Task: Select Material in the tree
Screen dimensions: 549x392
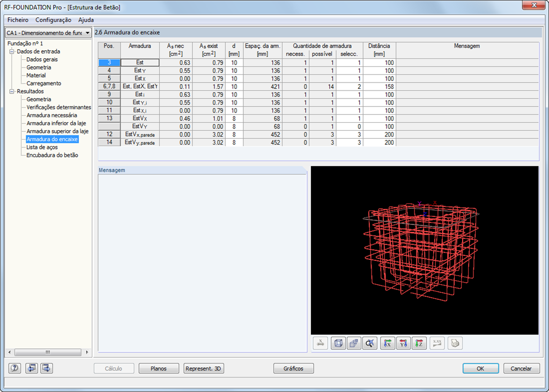Action: click(x=36, y=76)
